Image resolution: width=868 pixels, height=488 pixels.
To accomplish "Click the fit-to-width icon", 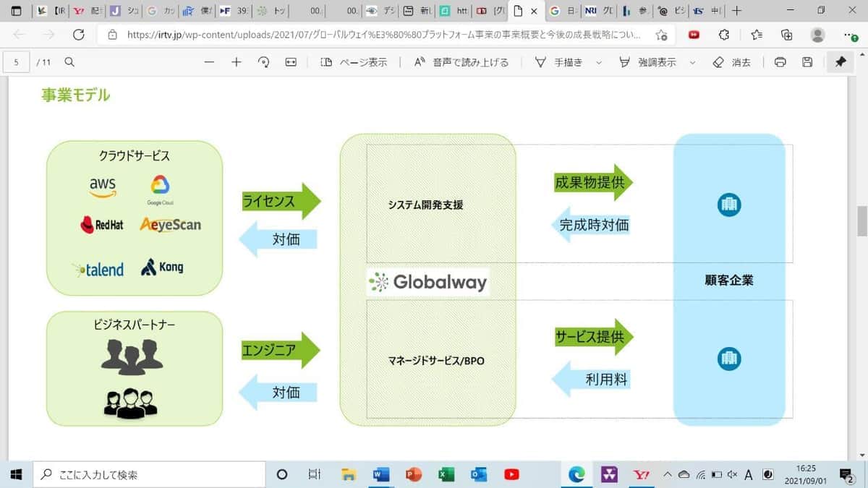I will [x=291, y=62].
